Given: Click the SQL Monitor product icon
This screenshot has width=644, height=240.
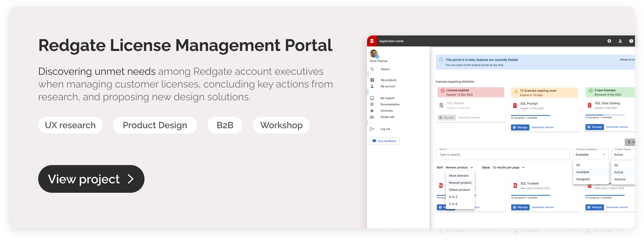Looking at the screenshot, I should point(441,105).
